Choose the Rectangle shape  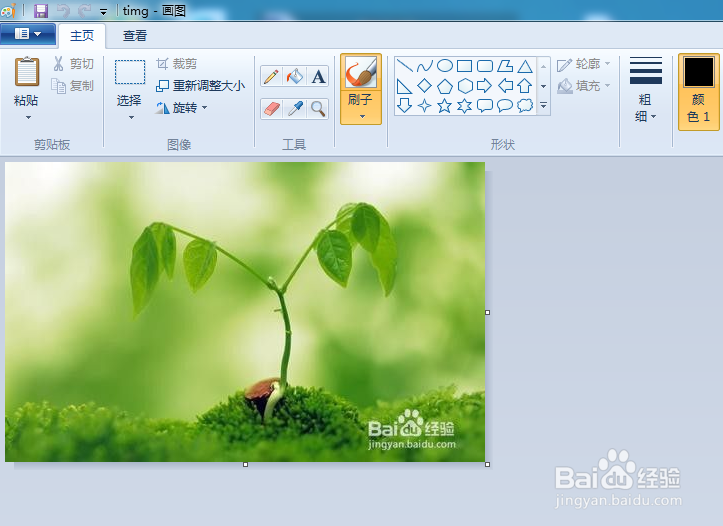click(x=464, y=66)
